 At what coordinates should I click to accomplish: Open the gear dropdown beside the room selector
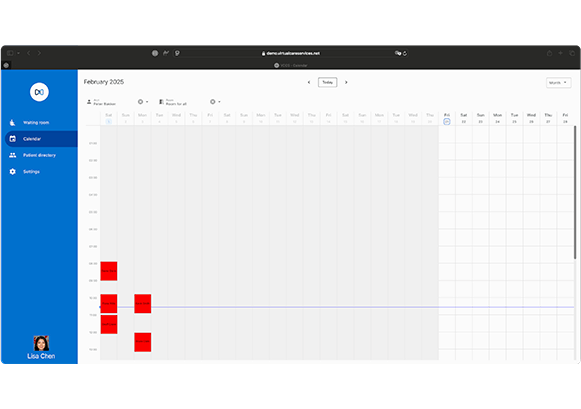(x=215, y=102)
